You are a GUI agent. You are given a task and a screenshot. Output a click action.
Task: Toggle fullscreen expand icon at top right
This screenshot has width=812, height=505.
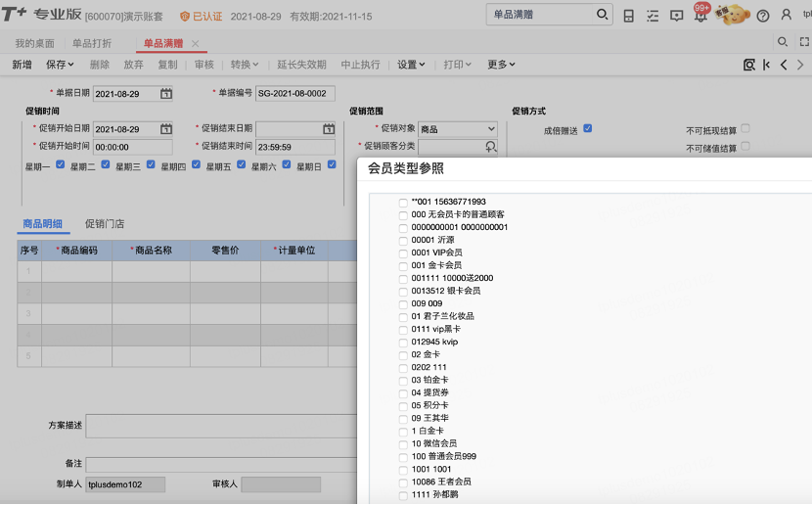(x=804, y=42)
